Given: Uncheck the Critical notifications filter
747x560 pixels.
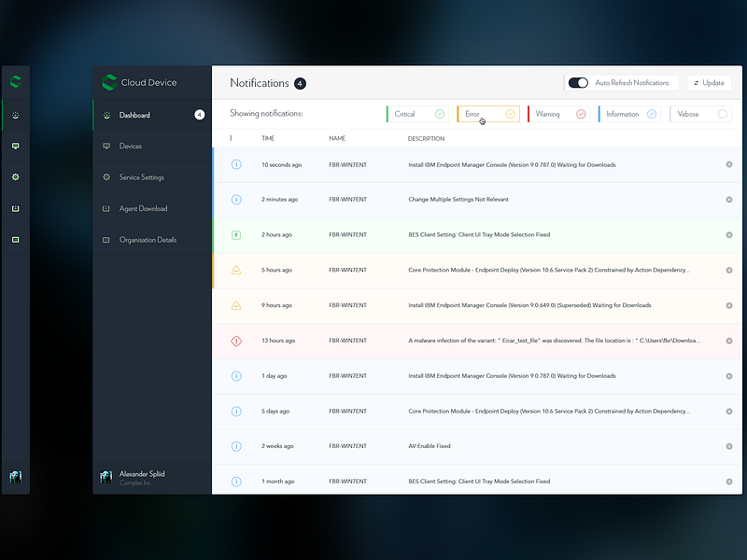Looking at the screenshot, I should (440, 113).
